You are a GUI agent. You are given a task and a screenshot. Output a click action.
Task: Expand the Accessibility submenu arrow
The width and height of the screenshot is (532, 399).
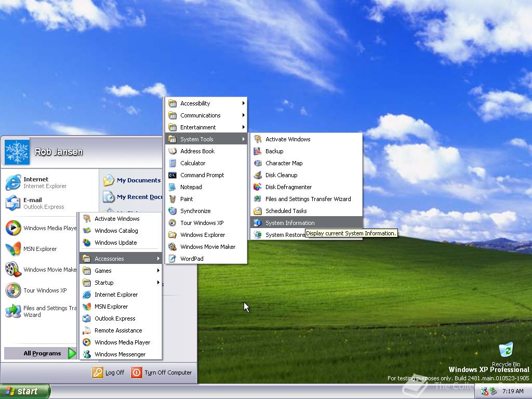[x=244, y=103]
